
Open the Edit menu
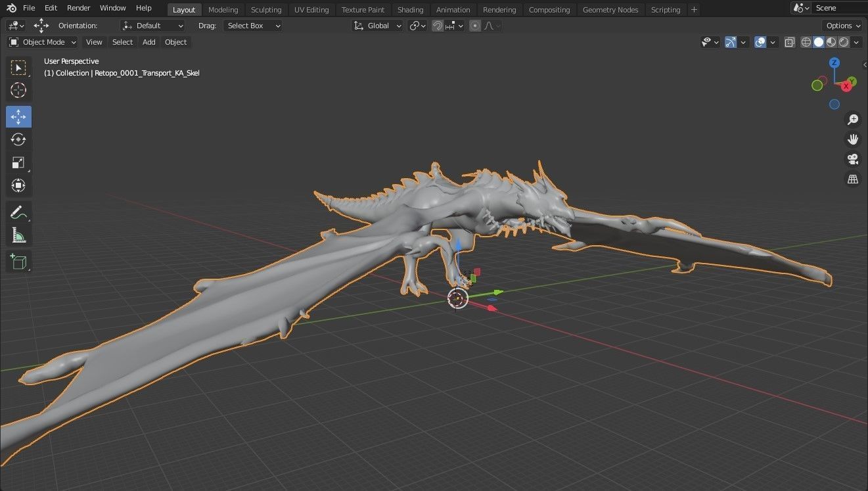(51, 8)
